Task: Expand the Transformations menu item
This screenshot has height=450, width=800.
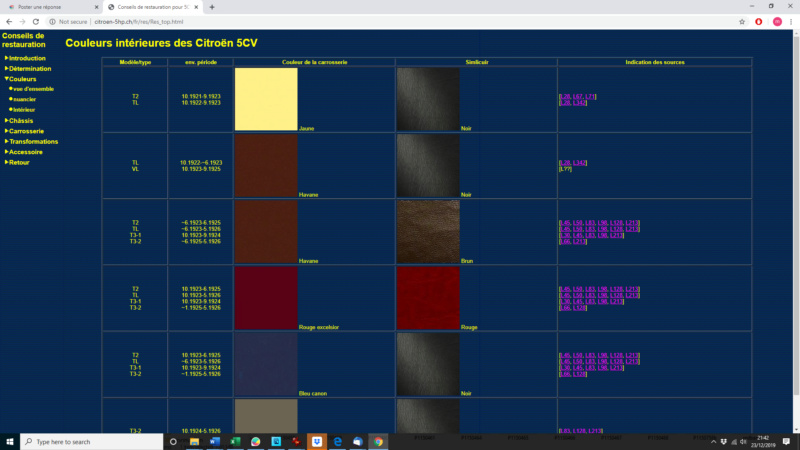Action: pos(31,141)
